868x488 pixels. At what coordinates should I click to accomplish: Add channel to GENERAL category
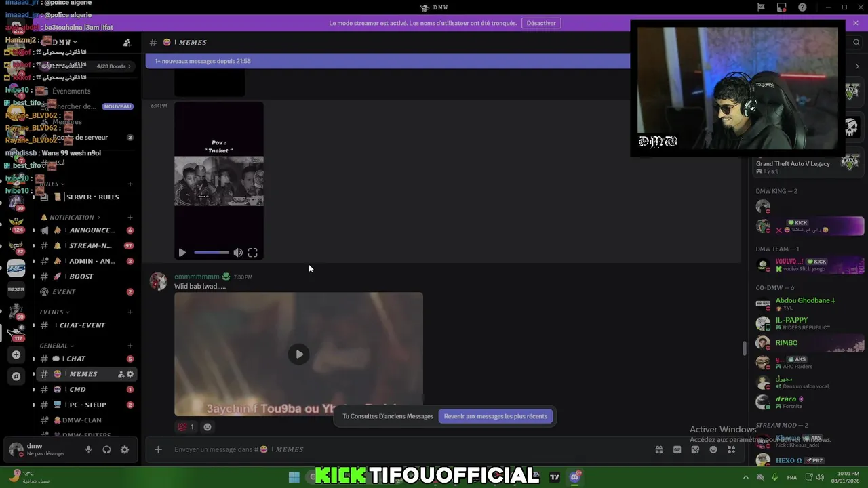[130, 346]
